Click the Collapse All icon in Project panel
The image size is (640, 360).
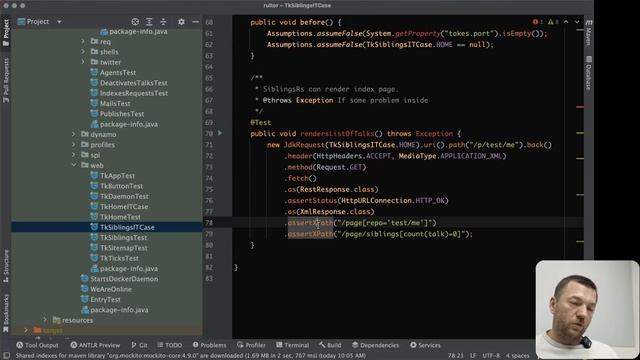click(163, 22)
